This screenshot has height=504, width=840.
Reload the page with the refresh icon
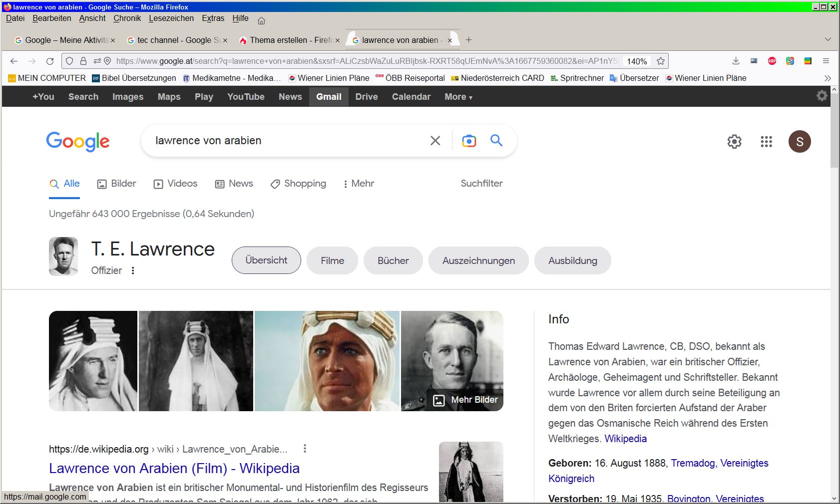(50, 61)
